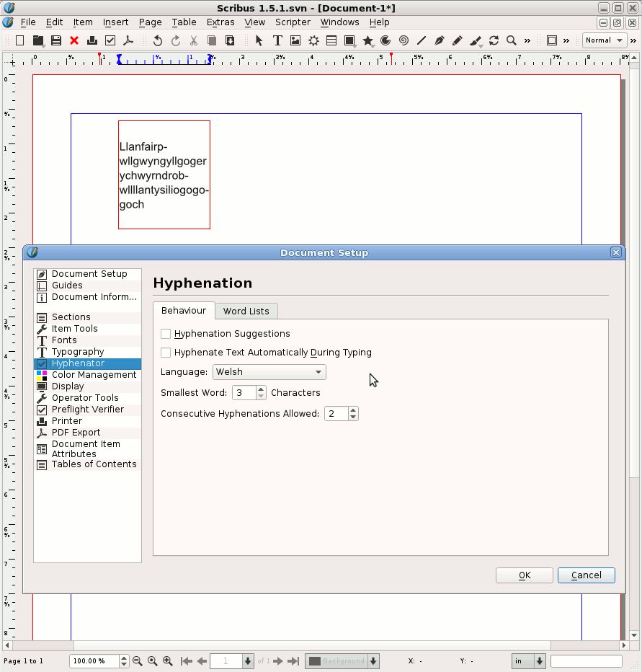Screen dimensions: 642x672
Task: Select the Polygon star tool
Action: (368, 40)
